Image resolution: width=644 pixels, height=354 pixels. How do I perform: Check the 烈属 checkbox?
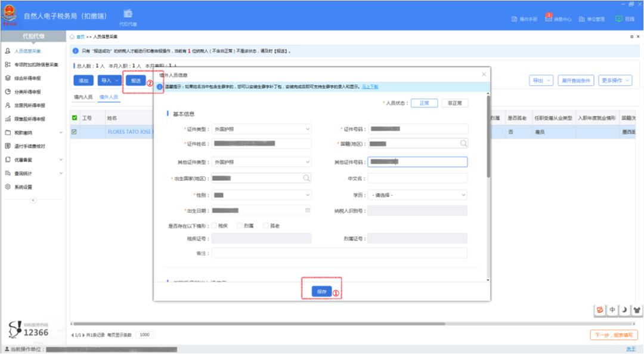click(240, 226)
